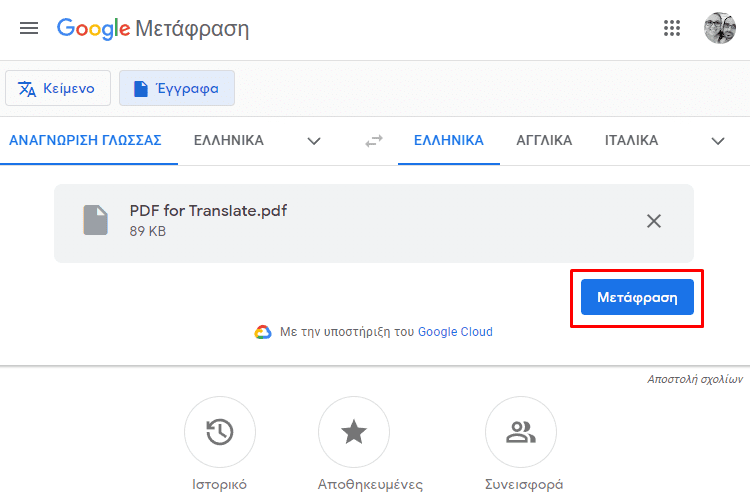The image size is (750, 500).
Task: Remove the uploaded PDF with X
Action: tap(654, 221)
